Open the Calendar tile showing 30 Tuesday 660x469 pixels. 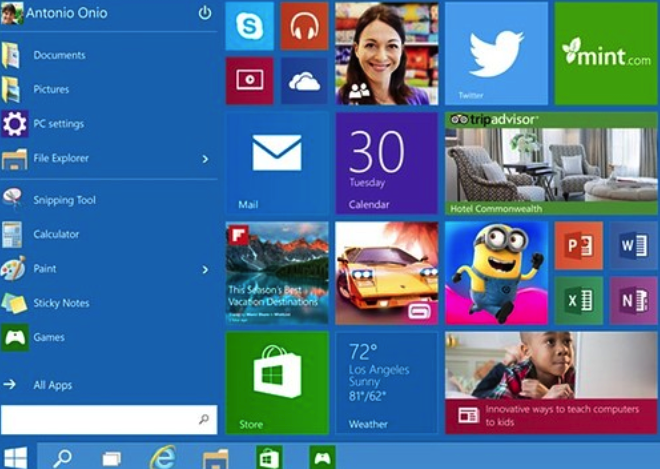[x=386, y=162]
